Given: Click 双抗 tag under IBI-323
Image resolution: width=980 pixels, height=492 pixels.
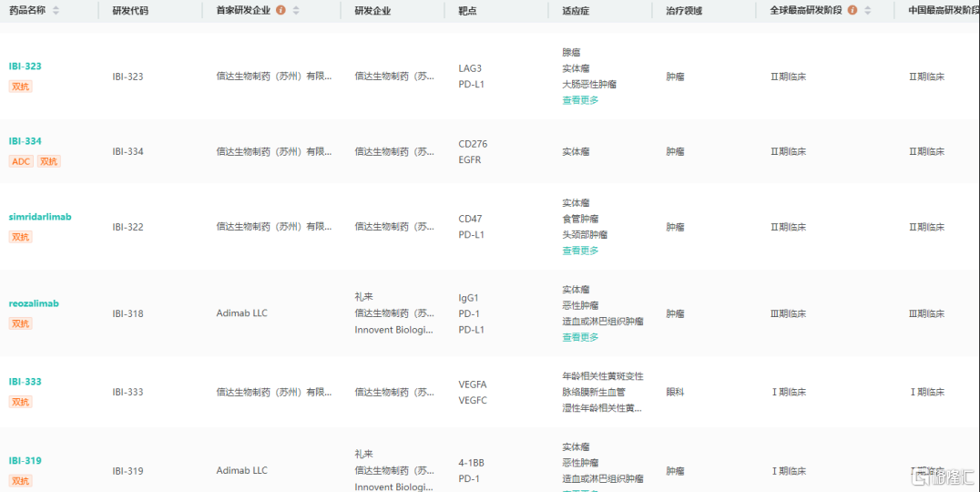Looking at the screenshot, I should click(x=21, y=87).
